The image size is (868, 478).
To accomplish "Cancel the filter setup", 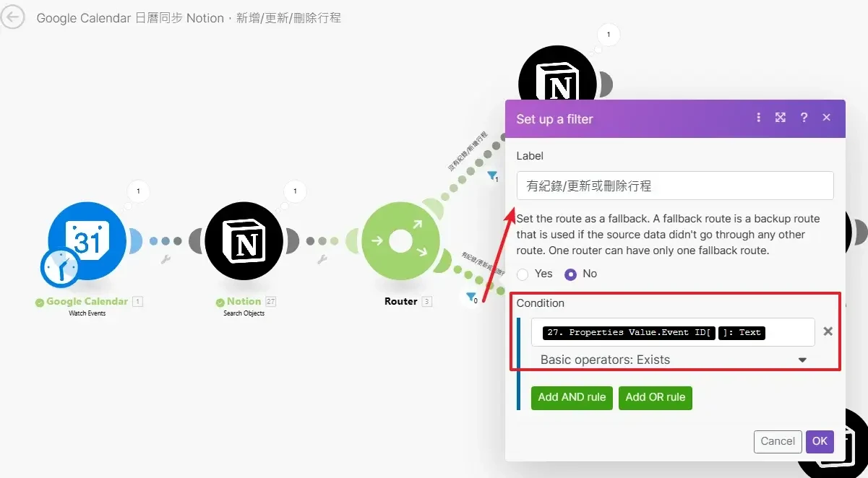I will pos(778,441).
